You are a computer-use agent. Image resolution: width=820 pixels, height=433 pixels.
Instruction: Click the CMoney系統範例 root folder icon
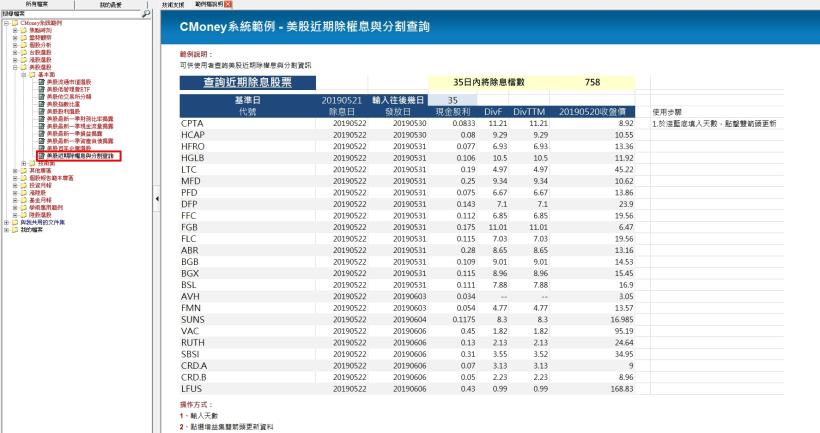15,23
